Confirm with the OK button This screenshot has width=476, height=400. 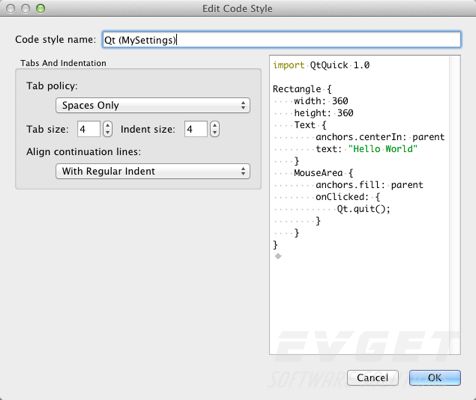[435, 378]
